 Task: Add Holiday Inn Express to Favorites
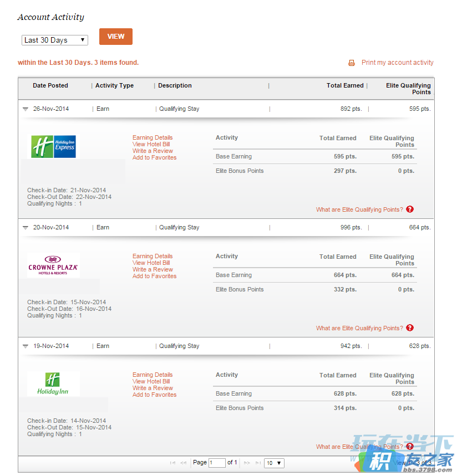pos(154,157)
